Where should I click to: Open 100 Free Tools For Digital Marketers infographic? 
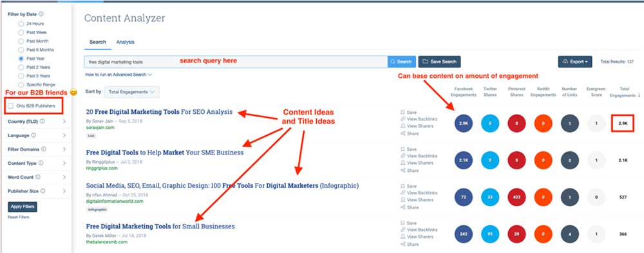[222, 185]
